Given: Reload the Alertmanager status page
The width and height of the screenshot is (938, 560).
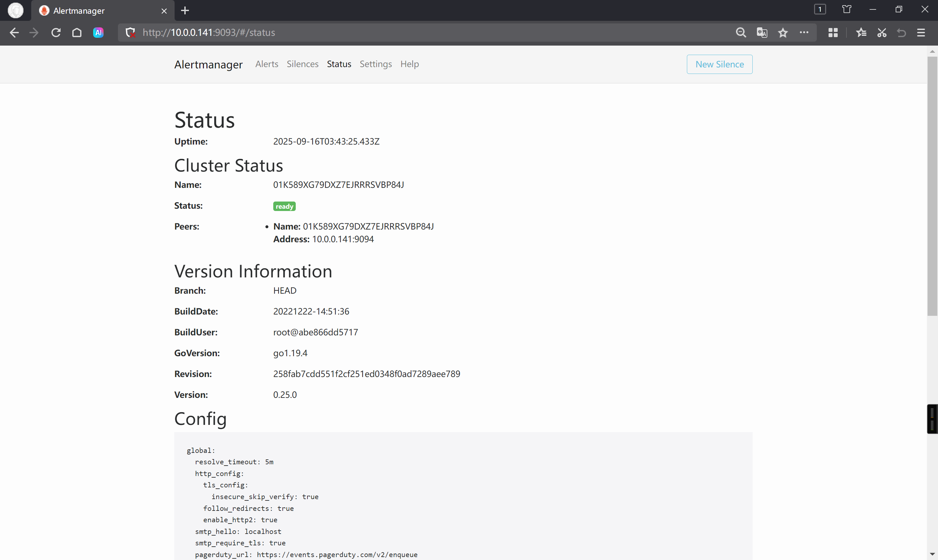Looking at the screenshot, I should [56, 33].
